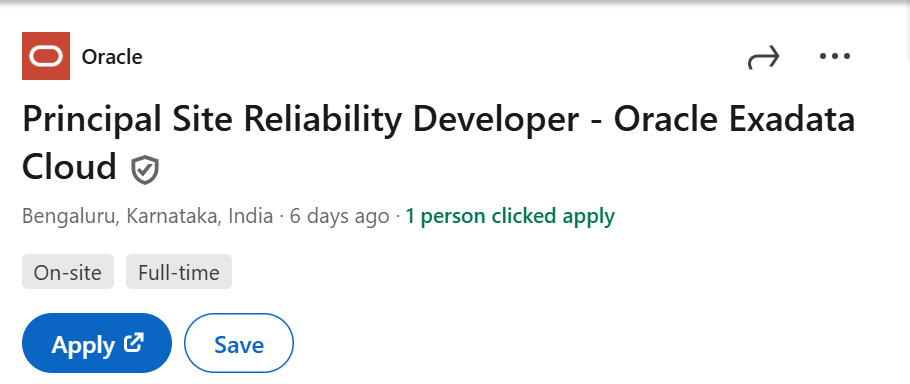Image resolution: width=910 pixels, height=384 pixels.
Task: Forward this job using the arrow icon
Action: point(763,57)
